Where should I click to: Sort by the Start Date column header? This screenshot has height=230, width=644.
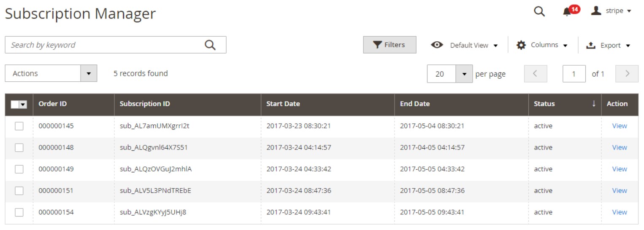(283, 104)
